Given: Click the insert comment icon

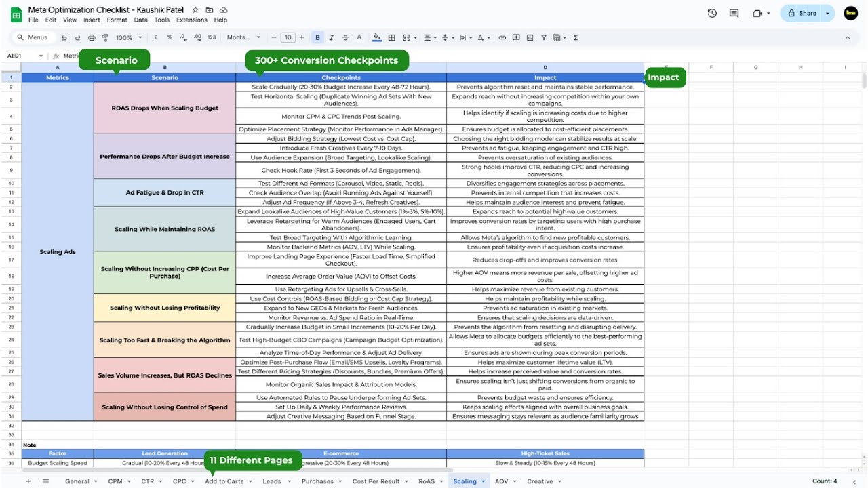Looking at the screenshot, I should (516, 38).
